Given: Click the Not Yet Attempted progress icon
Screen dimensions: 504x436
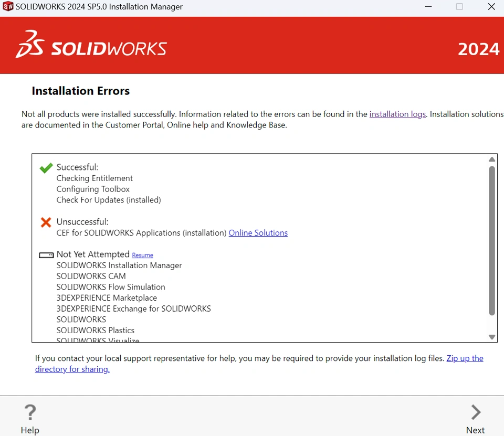Looking at the screenshot, I should (x=46, y=255).
